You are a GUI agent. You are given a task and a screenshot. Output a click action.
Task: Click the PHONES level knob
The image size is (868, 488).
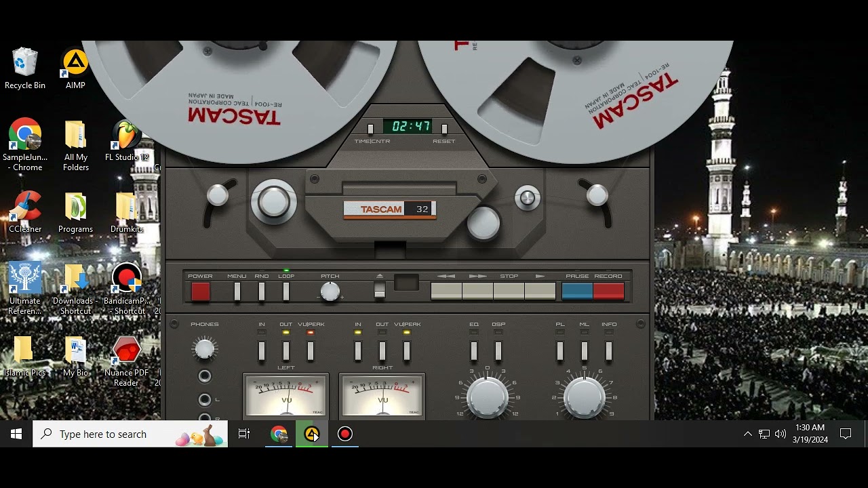(x=204, y=349)
